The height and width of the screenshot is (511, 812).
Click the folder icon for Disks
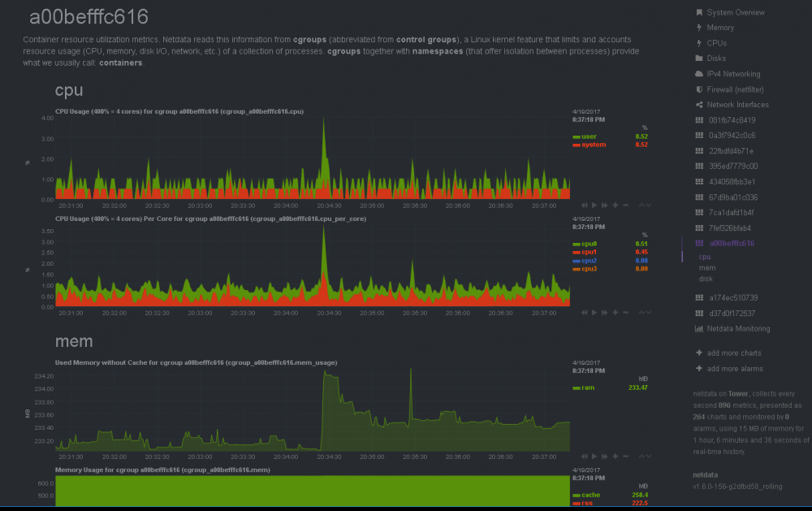pyautogui.click(x=699, y=58)
